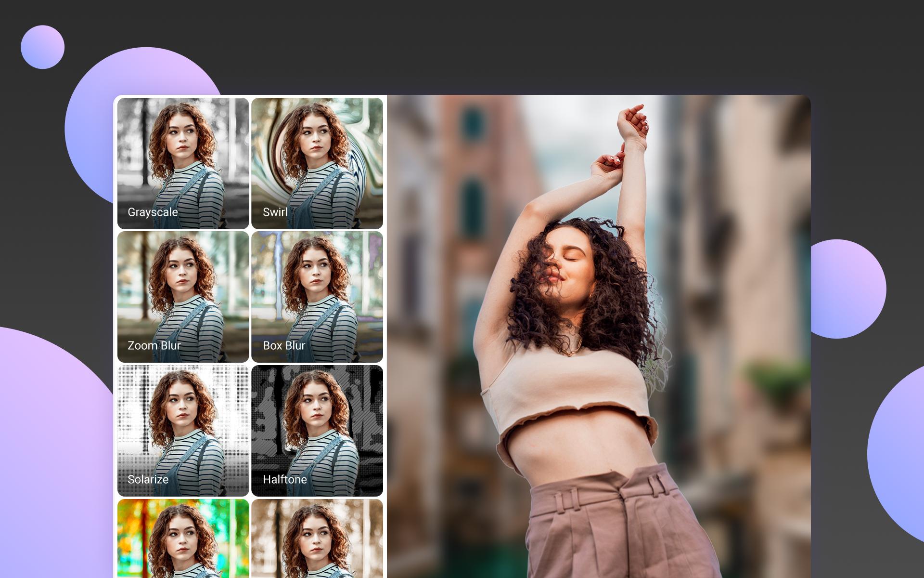Apply the Grayscale filter thumbnail
The image size is (924, 578).
coord(183,163)
